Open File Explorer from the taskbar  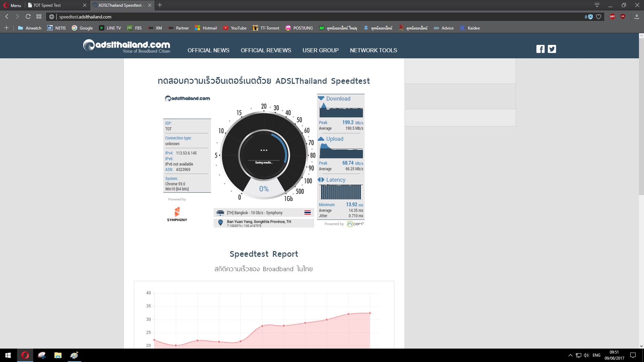click(58, 355)
